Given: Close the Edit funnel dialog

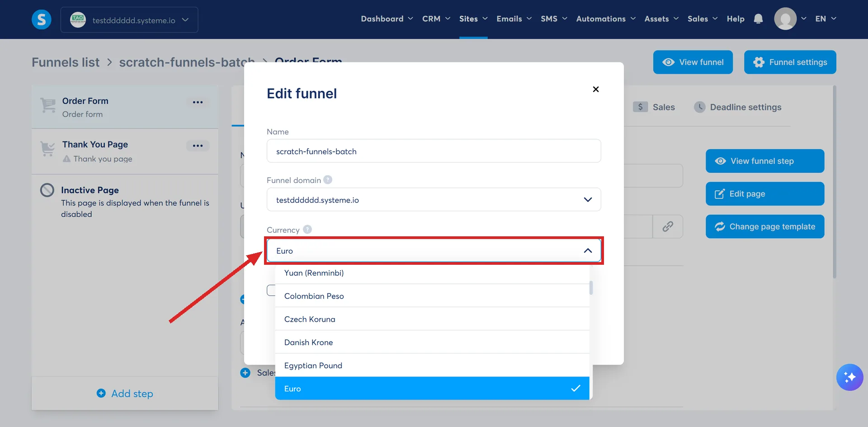Looking at the screenshot, I should [x=595, y=89].
